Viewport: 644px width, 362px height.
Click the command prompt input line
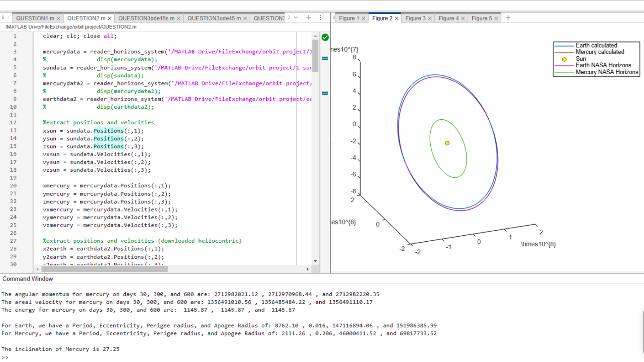click(x=322, y=357)
